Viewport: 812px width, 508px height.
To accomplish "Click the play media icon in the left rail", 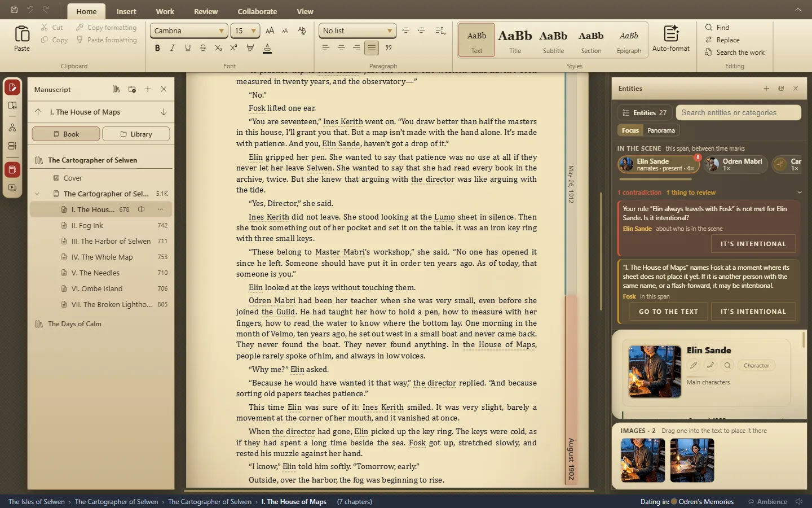I will coord(12,187).
